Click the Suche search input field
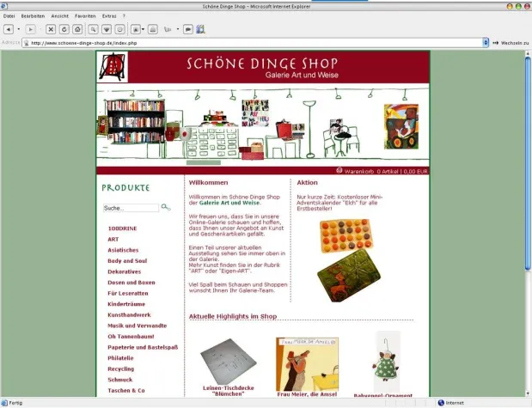The height and width of the screenshot is (408, 532). coord(130,208)
